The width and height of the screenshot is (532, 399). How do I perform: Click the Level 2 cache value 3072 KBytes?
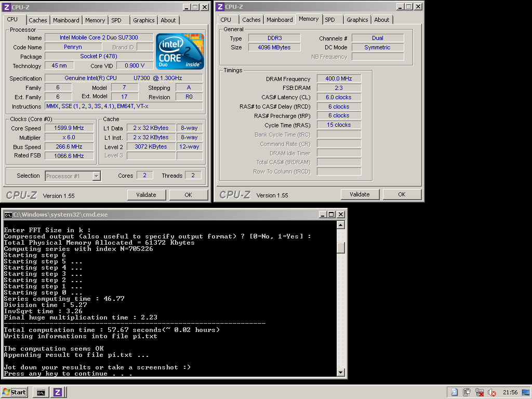(151, 147)
